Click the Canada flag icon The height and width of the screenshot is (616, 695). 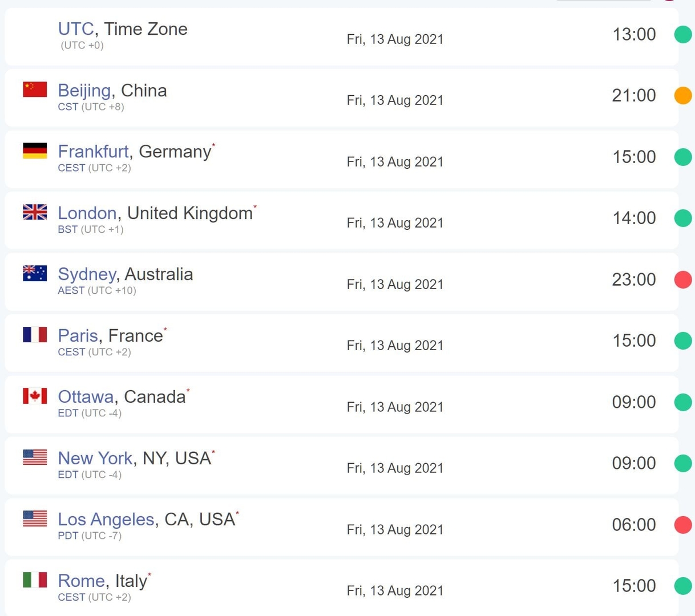coord(35,396)
